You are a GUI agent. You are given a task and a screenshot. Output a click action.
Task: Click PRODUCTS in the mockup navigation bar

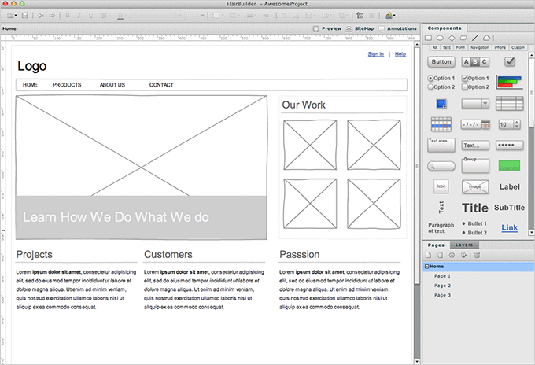tap(67, 85)
